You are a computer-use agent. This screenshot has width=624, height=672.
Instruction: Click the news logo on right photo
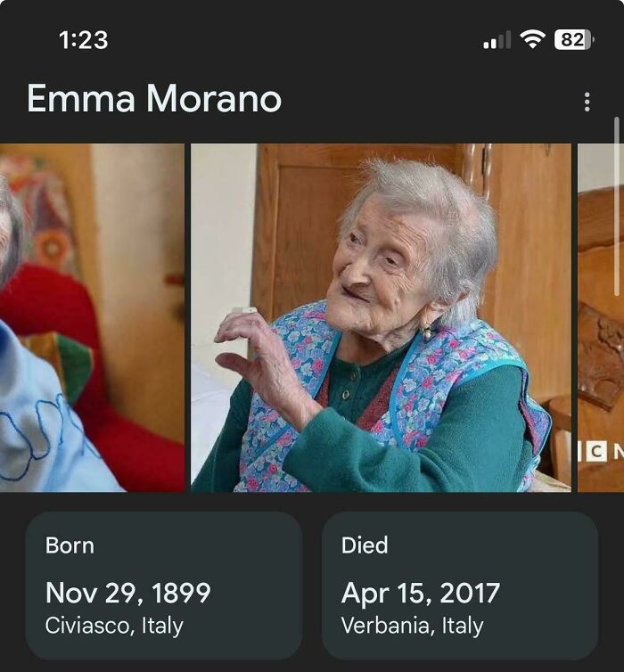click(601, 452)
